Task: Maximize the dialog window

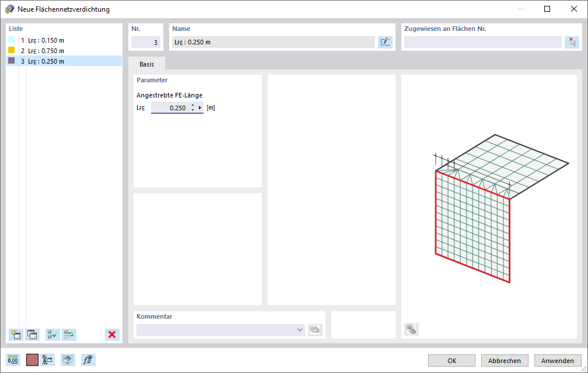Action: (x=547, y=9)
